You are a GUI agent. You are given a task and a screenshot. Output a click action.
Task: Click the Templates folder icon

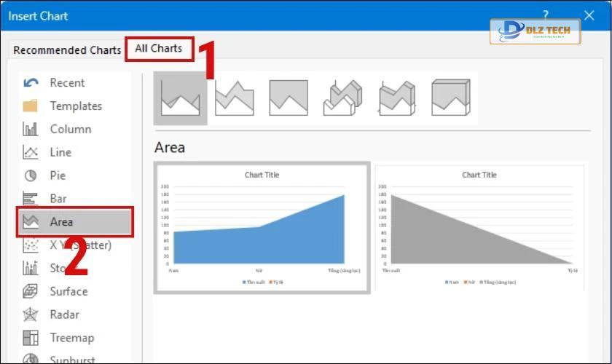[x=31, y=106]
